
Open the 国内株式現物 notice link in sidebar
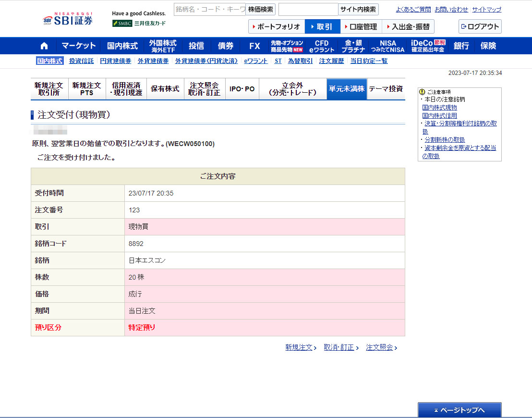pyautogui.click(x=439, y=108)
